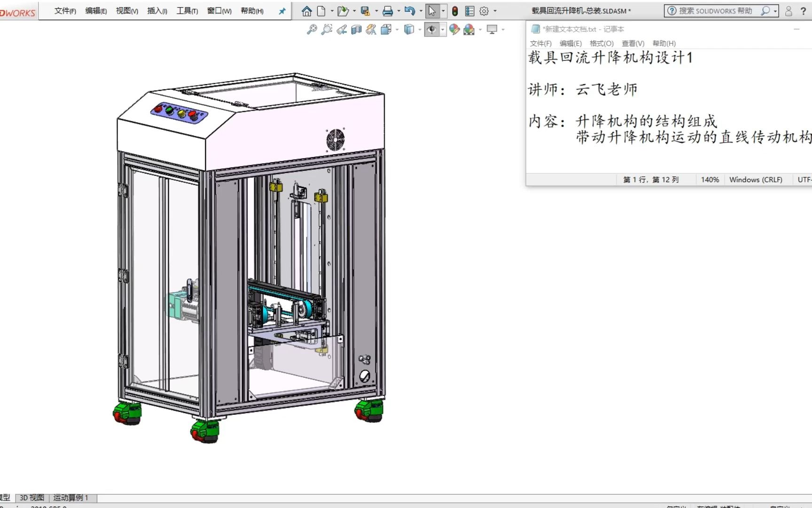The height and width of the screenshot is (508, 812).
Task: Click the user login icon
Action: tap(789, 11)
